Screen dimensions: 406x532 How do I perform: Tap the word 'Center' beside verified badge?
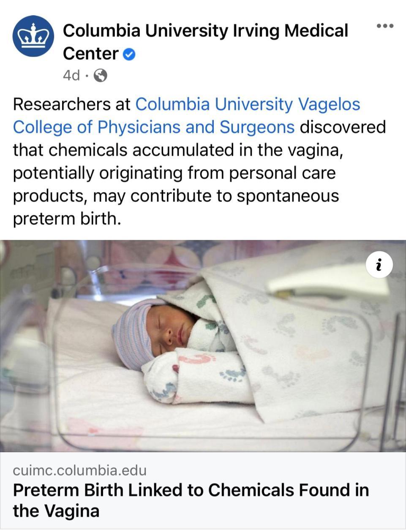coord(90,54)
